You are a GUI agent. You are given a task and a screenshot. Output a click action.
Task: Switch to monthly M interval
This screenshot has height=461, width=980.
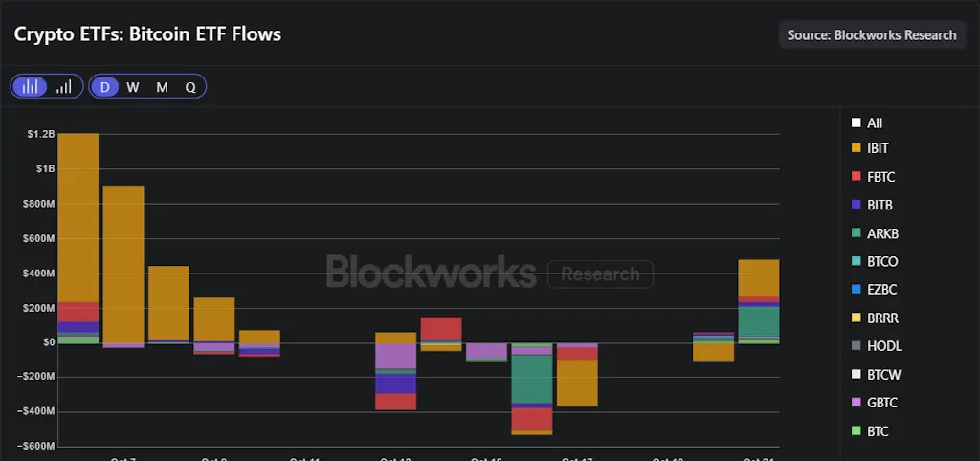tap(162, 87)
